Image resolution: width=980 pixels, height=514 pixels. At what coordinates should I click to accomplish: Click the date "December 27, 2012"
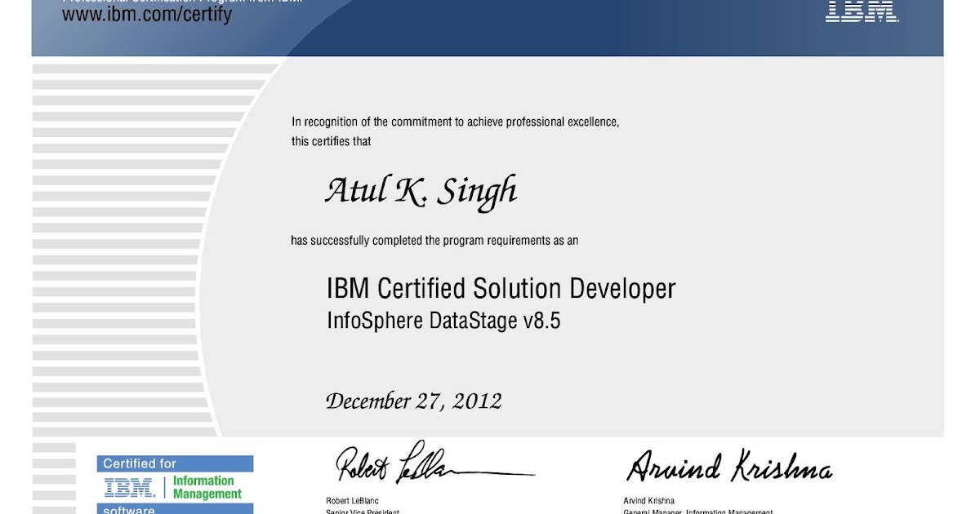point(414,401)
